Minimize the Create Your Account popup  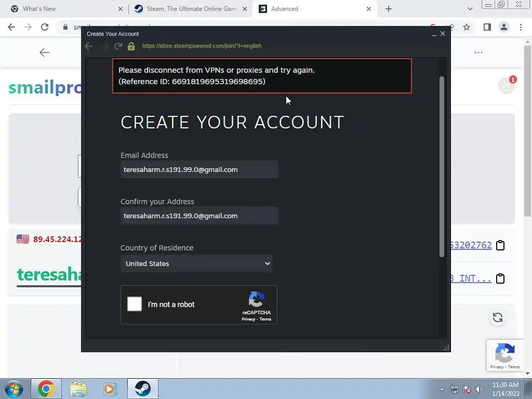coord(434,34)
